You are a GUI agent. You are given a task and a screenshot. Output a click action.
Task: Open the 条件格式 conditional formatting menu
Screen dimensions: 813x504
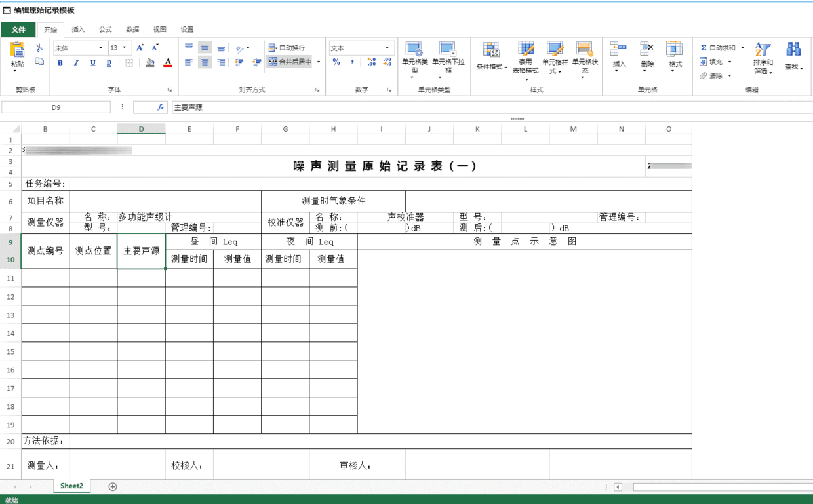coord(491,58)
